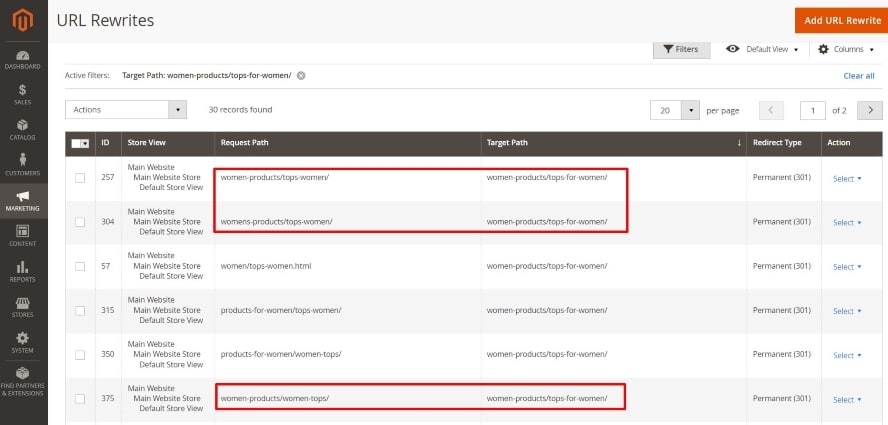This screenshot has width=888, height=425.
Task: Tick checkbox for row ID 57
Action: (80, 266)
